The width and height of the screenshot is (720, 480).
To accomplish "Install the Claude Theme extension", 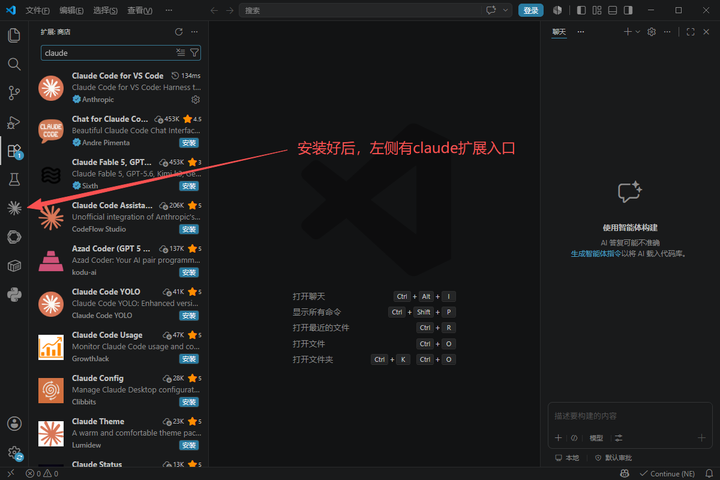I will click(189, 445).
